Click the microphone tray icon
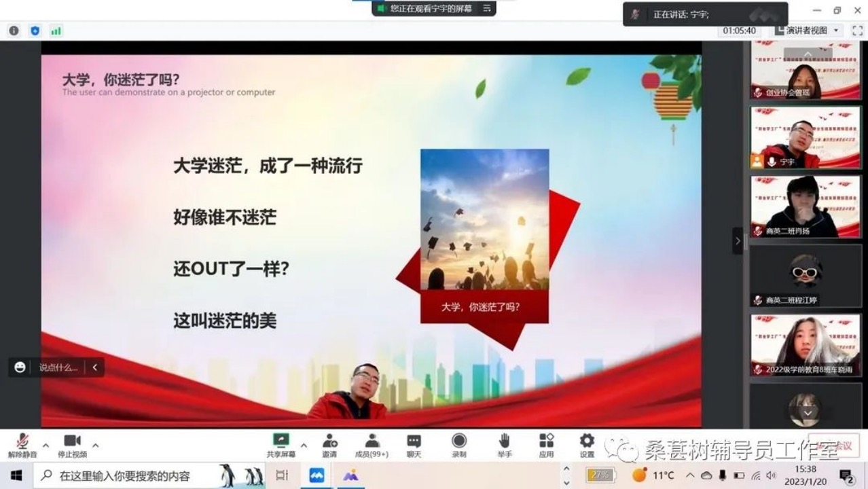 (x=723, y=475)
